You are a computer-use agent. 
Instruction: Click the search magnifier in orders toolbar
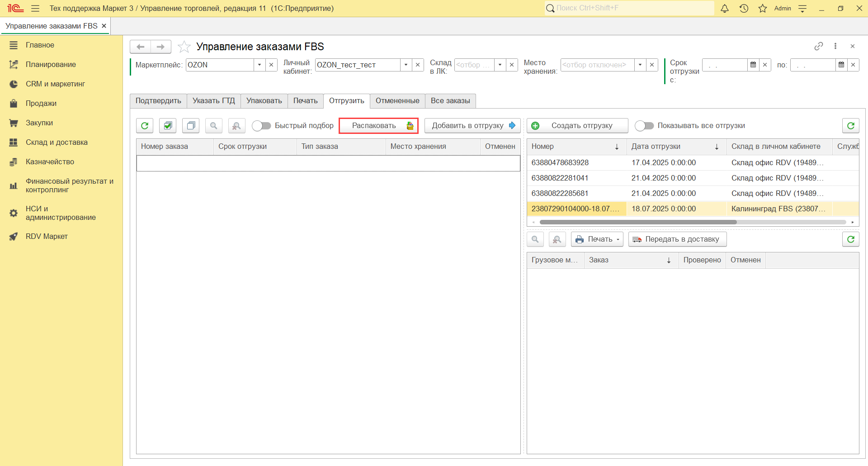[x=214, y=126]
